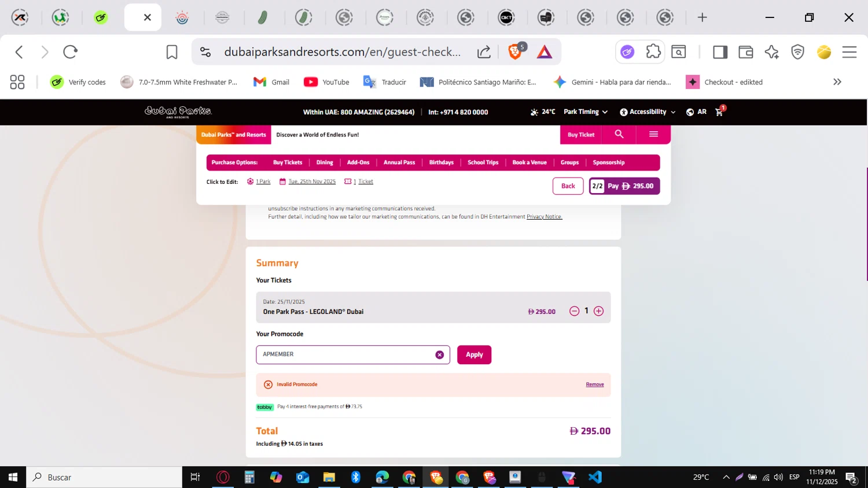Reload the current page
The height and width of the screenshot is (488, 868).
(x=70, y=52)
